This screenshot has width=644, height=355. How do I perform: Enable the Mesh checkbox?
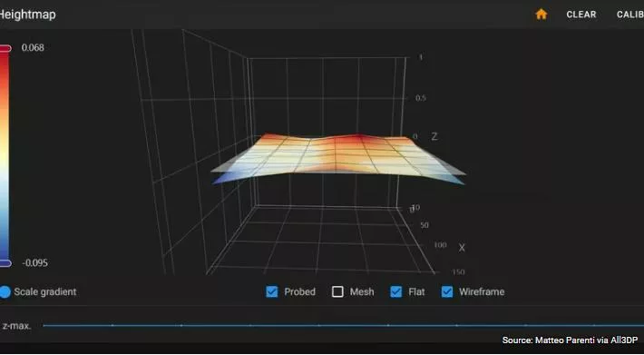click(337, 291)
